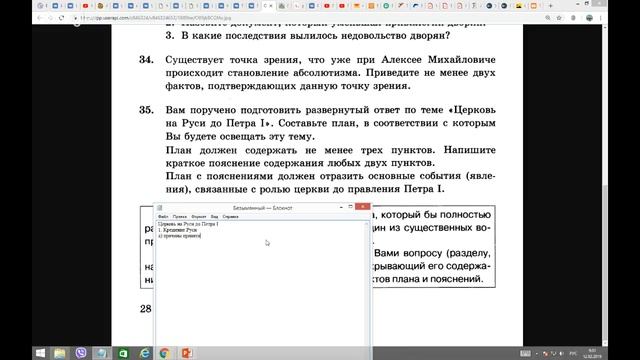Click the touch keyboard icon in system tray
The width and height of the screenshot is (640, 360).
click(525, 353)
